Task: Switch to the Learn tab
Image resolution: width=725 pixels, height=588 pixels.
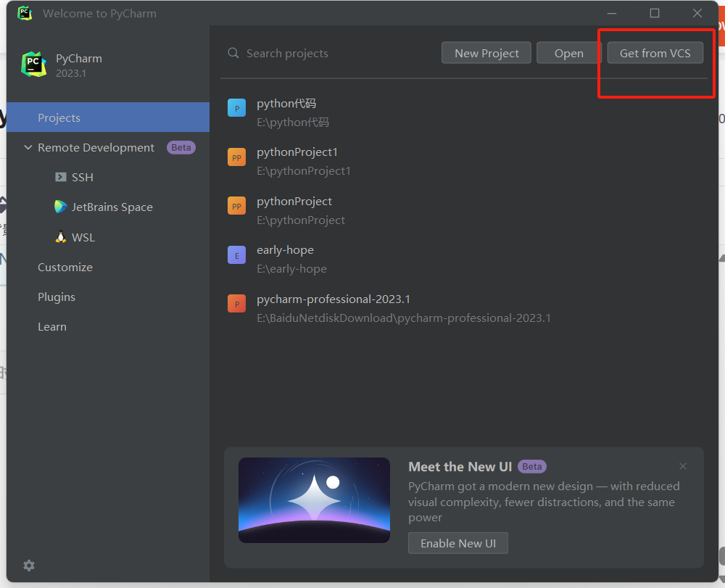Action: [x=52, y=327]
